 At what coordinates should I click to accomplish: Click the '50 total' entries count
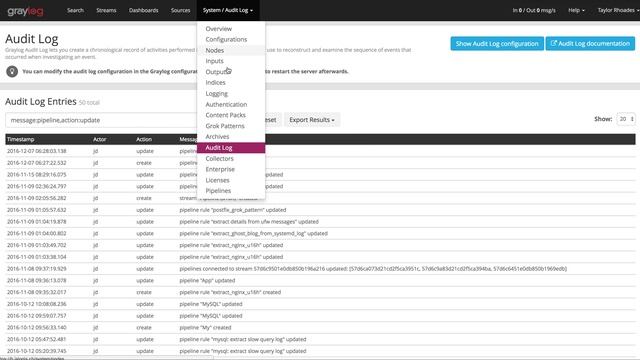(x=89, y=102)
